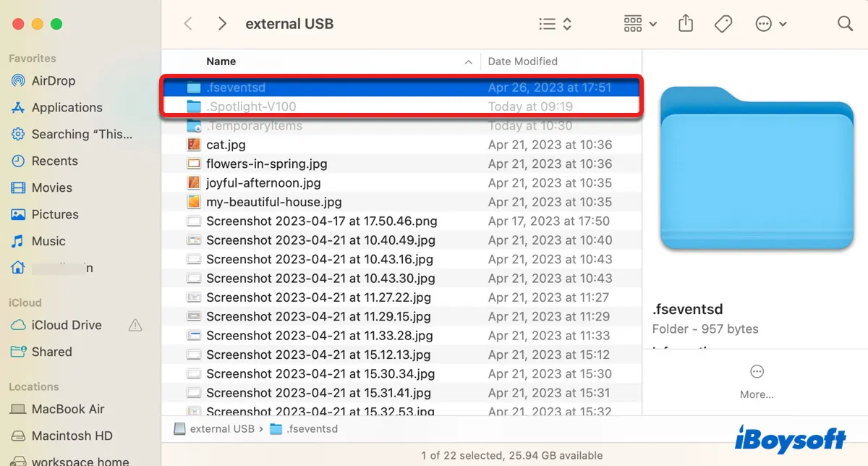Click external USB in the path bar
This screenshot has height=466, width=868.
(x=221, y=428)
